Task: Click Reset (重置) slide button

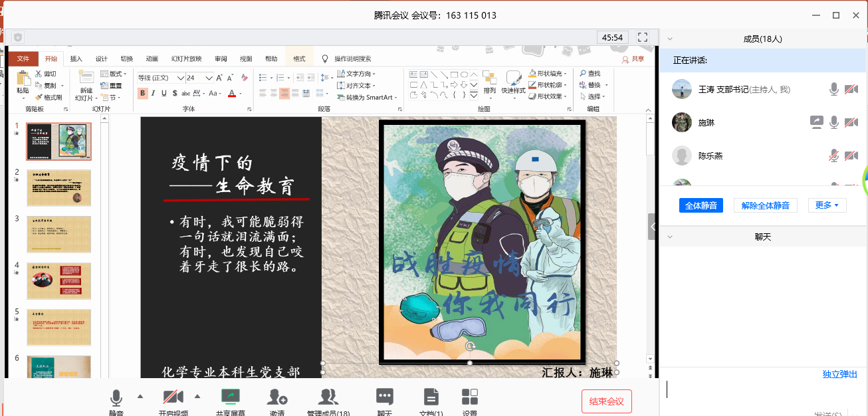Action: click(x=112, y=86)
